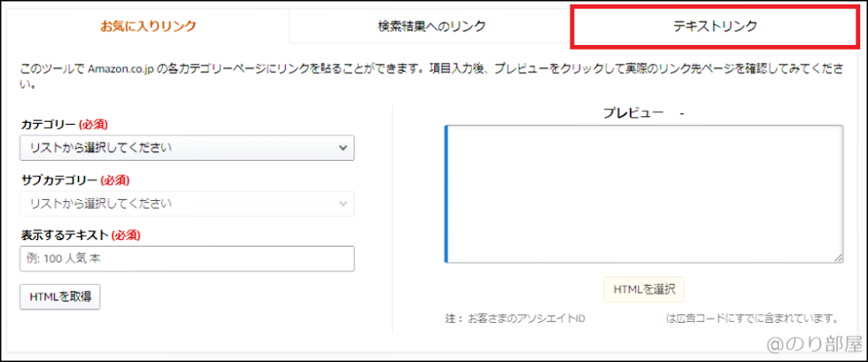Open the サブカテゴリー dropdown list

pyautogui.click(x=177, y=204)
